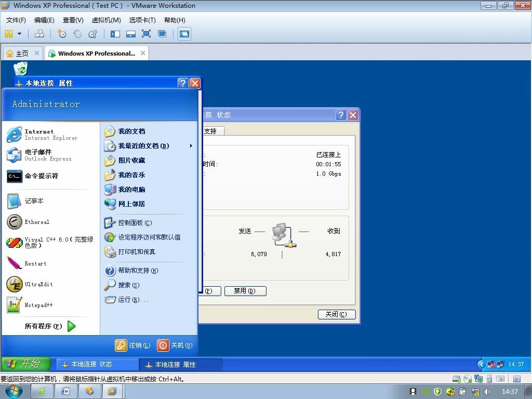The width and height of the screenshot is (532, 399).
Task: Open the snapshot manager wrench-clock icon
Action: click(x=92, y=34)
